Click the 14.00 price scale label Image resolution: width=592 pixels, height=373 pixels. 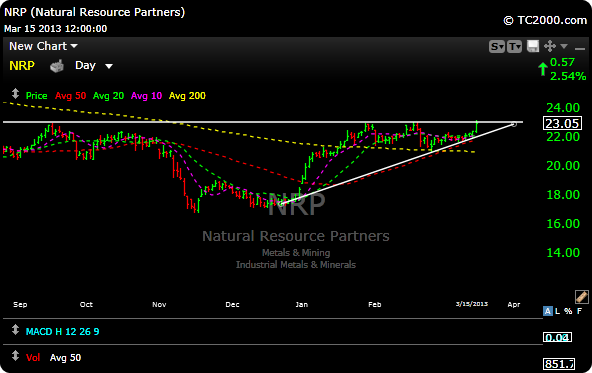coord(563,253)
